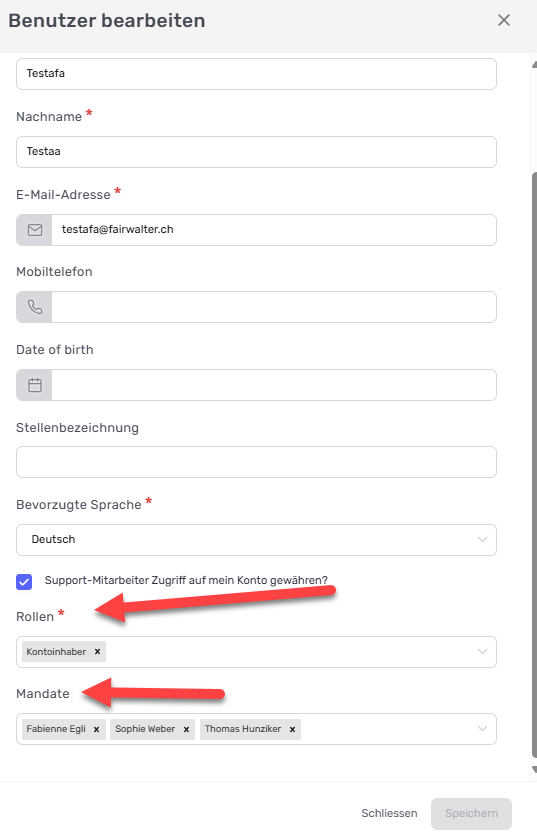Click the dialog's vertical scrollbar
The width and height of the screenshot is (537, 837).
[534, 464]
